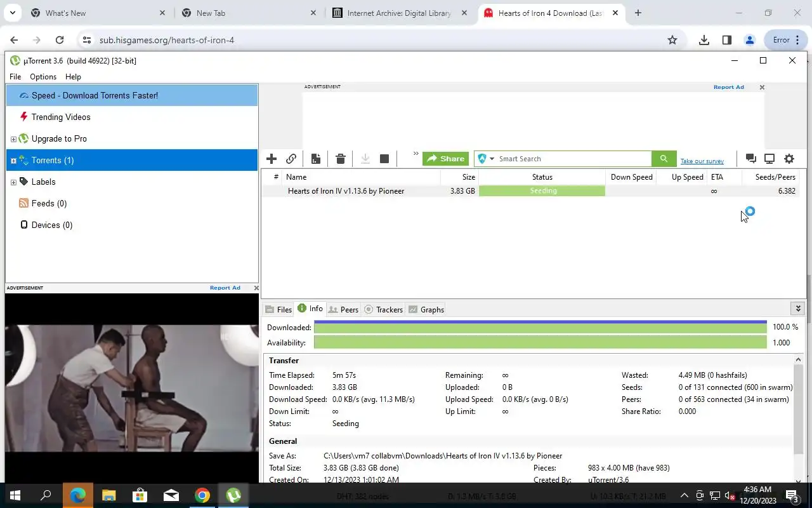The height and width of the screenshot is (508, 812).
Task: Open browser downloads icon
Action: [x=704, y=40]
